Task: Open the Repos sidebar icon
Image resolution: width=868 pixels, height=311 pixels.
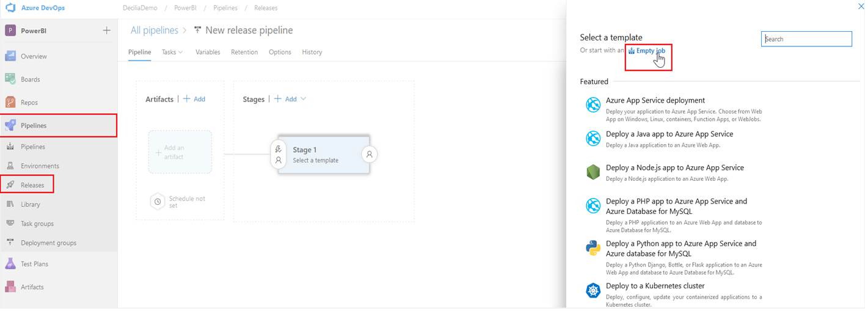Action: click(x=10, y=103)
